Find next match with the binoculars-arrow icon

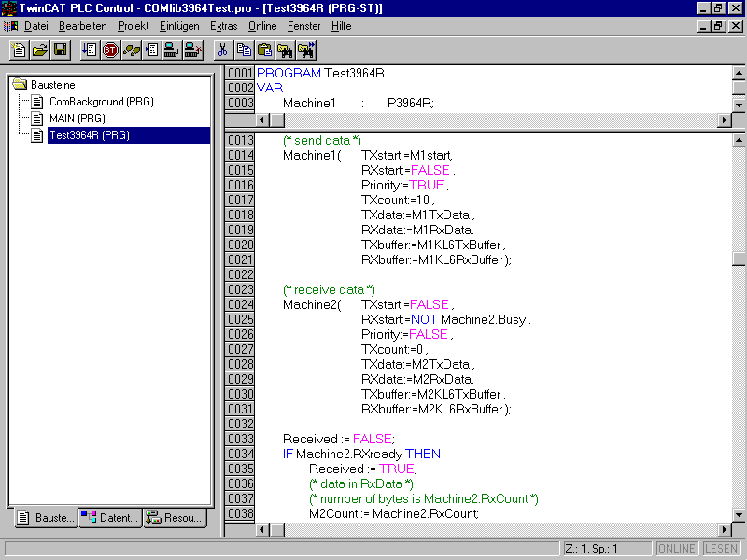[307, 49]
